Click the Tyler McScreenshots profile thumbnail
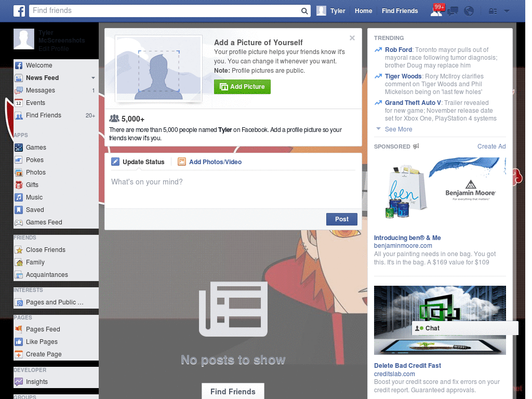This screenshot has height=399, width=532. [24, 39]
